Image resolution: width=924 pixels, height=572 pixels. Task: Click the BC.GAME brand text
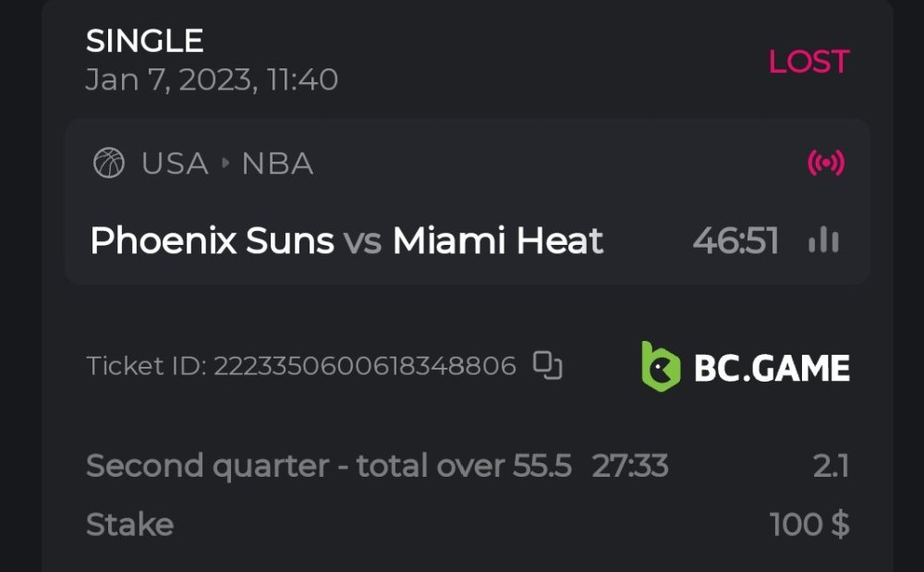pos(772,368)
